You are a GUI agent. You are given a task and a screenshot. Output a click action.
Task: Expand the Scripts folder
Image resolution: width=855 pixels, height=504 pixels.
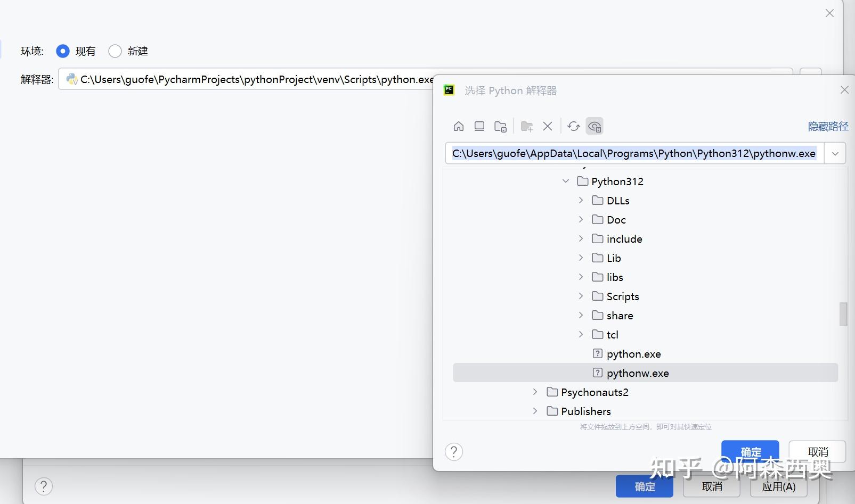pos(581,296)
